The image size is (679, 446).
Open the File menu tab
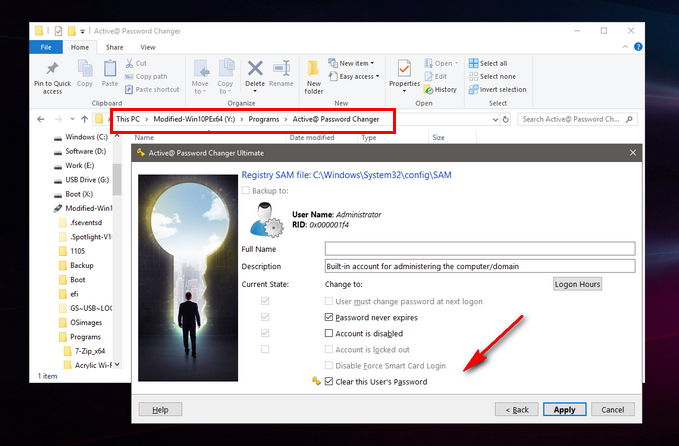pyautogui.click(x=46, y=47)
